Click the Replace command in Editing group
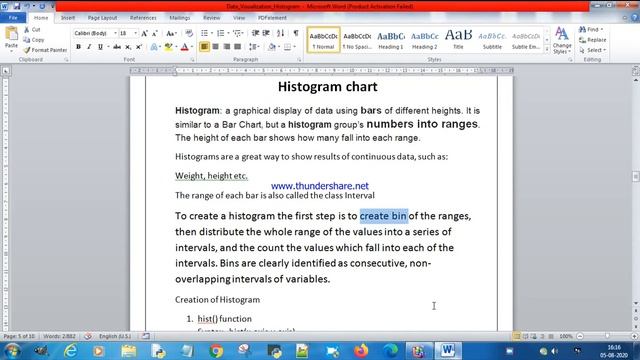The height and width of the screenshot is (360, 640). (593, 40)
